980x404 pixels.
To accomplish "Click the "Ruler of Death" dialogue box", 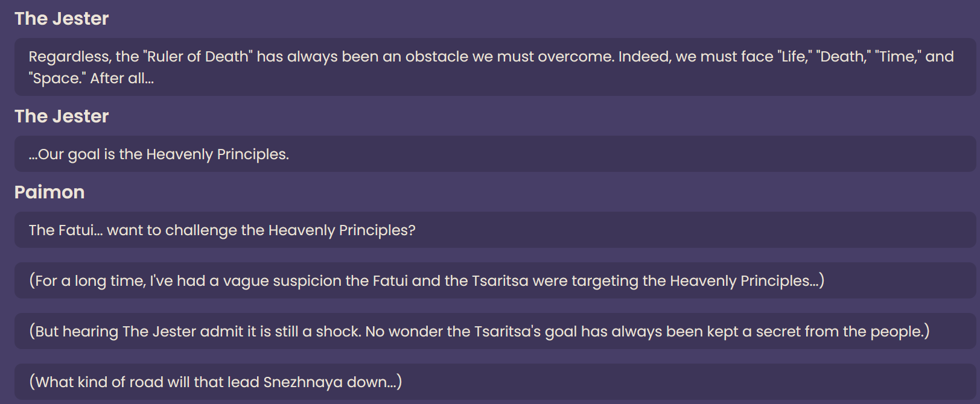I will [495, 67].
